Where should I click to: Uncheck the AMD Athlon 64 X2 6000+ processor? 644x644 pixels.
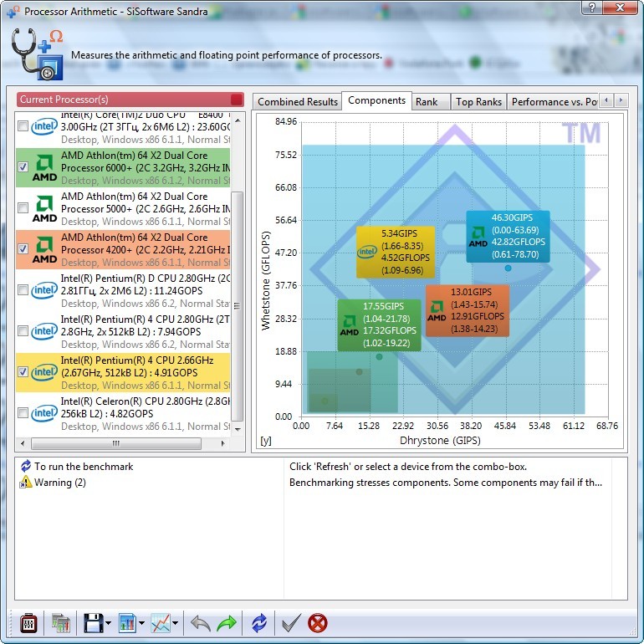23,167
